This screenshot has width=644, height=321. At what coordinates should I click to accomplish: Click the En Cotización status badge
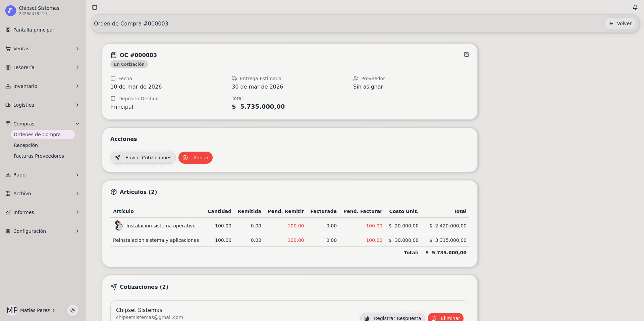(x=129, y=64)
